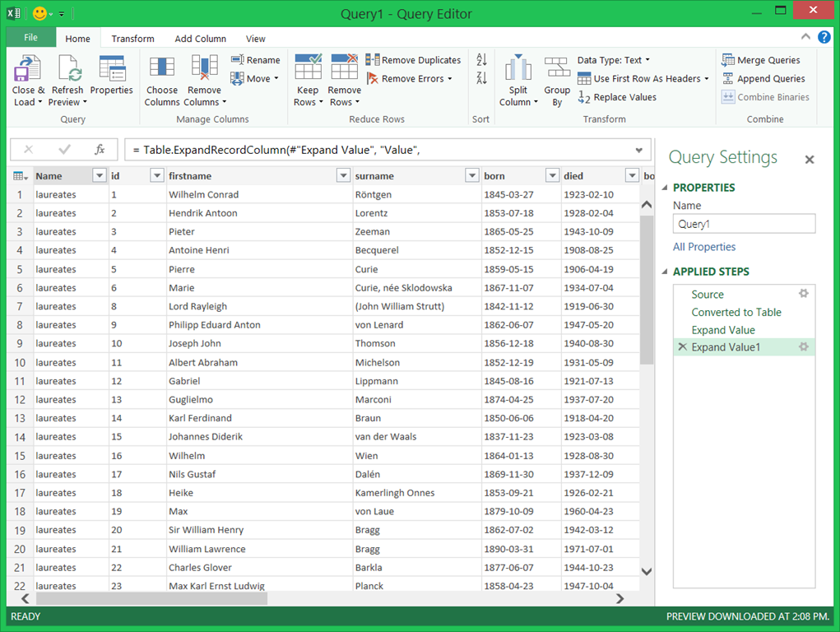Open the gear settings for Source step
The image size is (840, 632).
[804, 294]
